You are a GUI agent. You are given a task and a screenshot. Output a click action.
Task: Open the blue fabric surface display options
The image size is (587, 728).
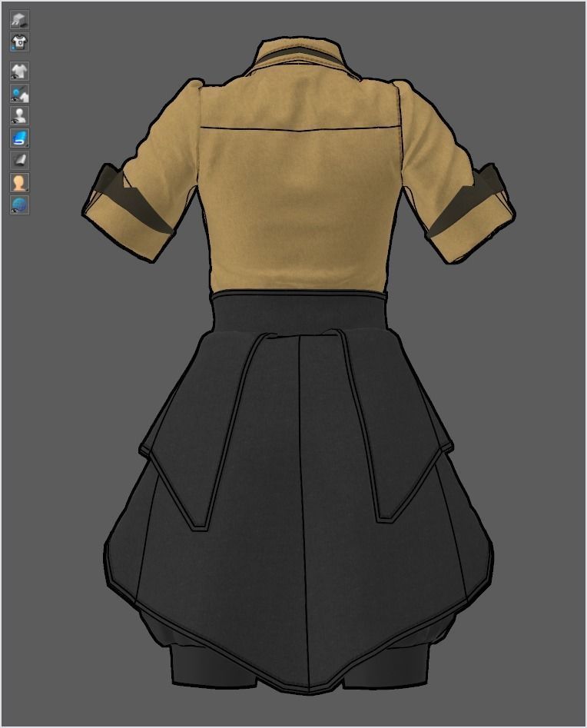(19, 138)
